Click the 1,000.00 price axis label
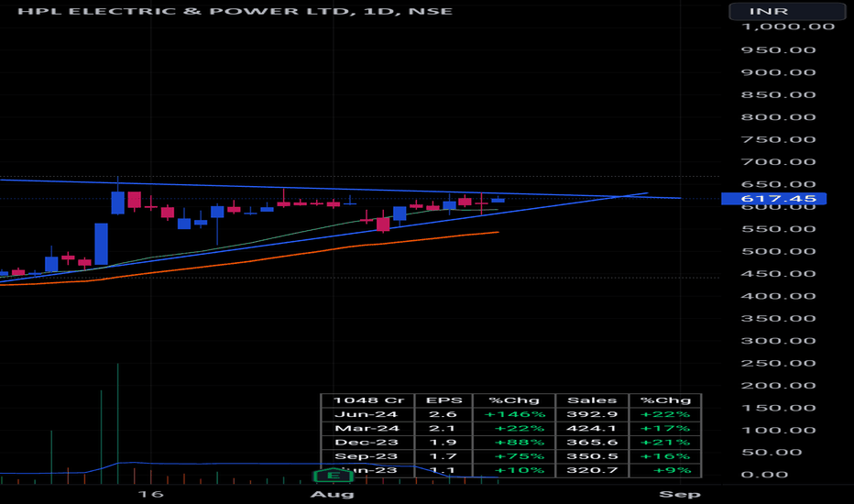The image size is (854, 504). pyautogui.click(x=787, y=27)
